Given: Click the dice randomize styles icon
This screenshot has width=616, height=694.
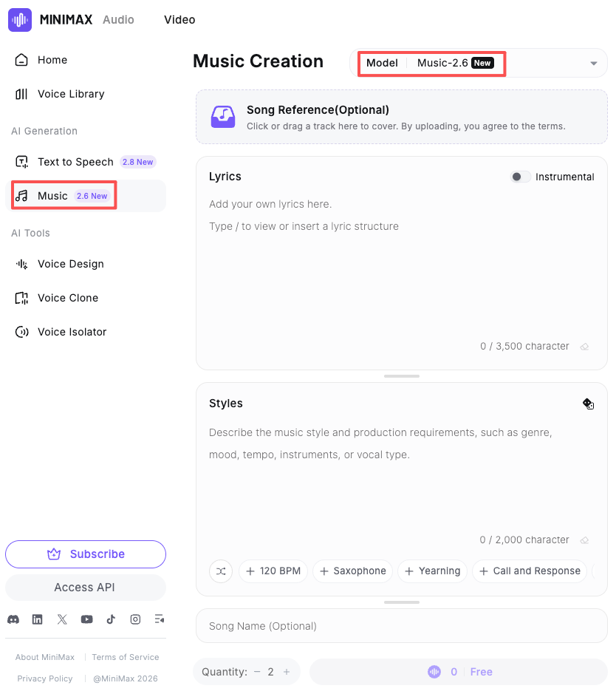Looking at the screenshot, I should click(x=588, y=404).
